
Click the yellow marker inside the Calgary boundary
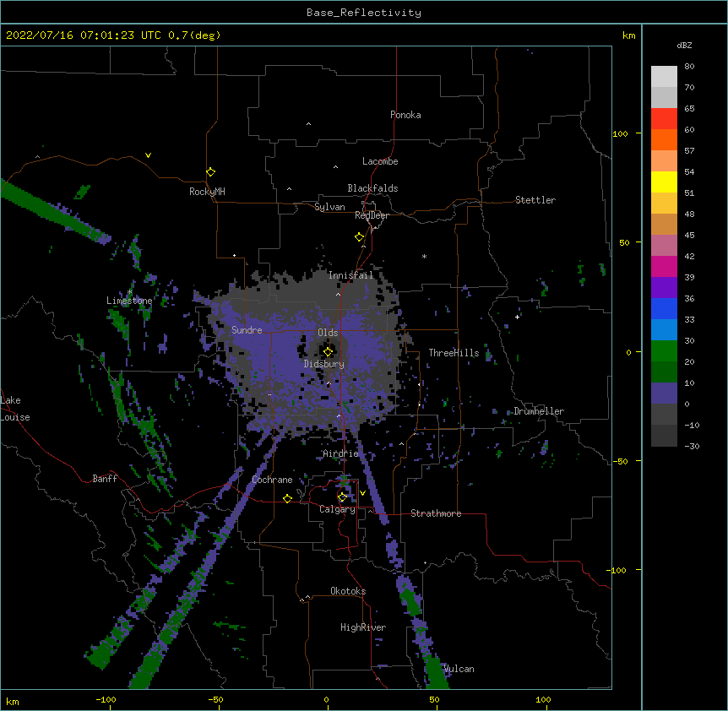(342, 497)
